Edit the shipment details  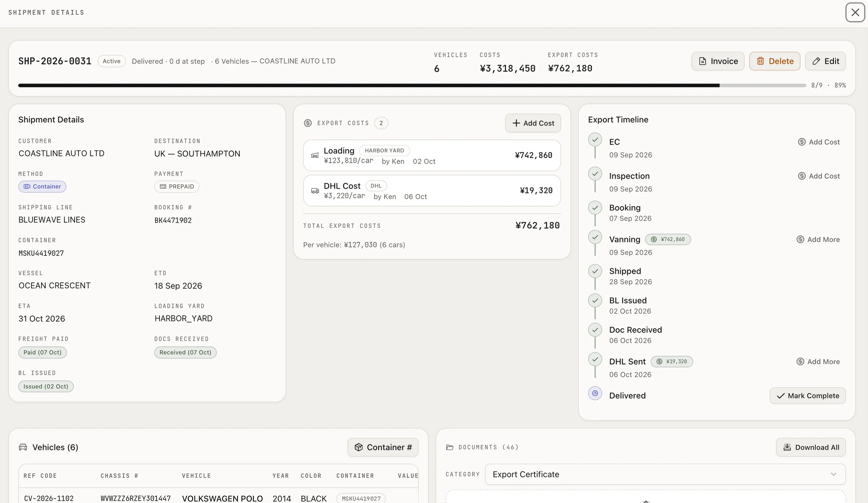pos(825,61)
